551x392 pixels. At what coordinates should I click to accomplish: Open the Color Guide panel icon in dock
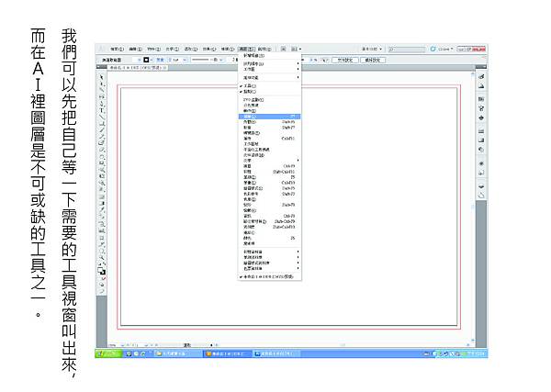click(x=481, y=86)
